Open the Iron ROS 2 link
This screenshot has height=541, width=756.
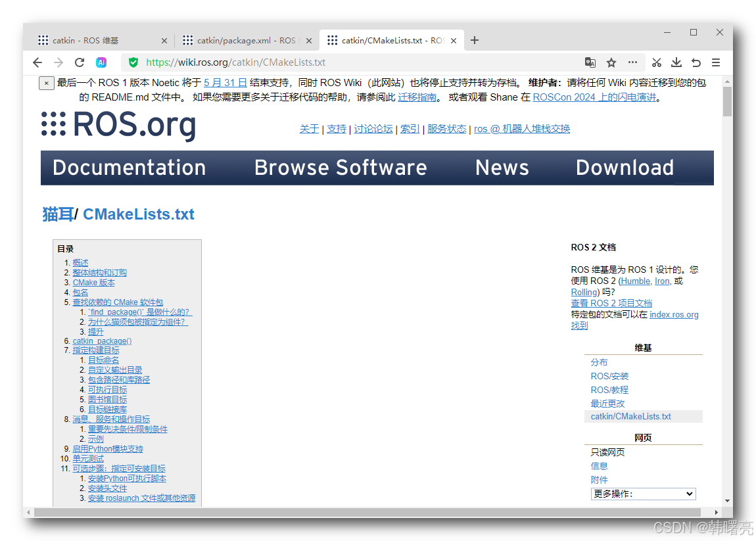point(662,281)
